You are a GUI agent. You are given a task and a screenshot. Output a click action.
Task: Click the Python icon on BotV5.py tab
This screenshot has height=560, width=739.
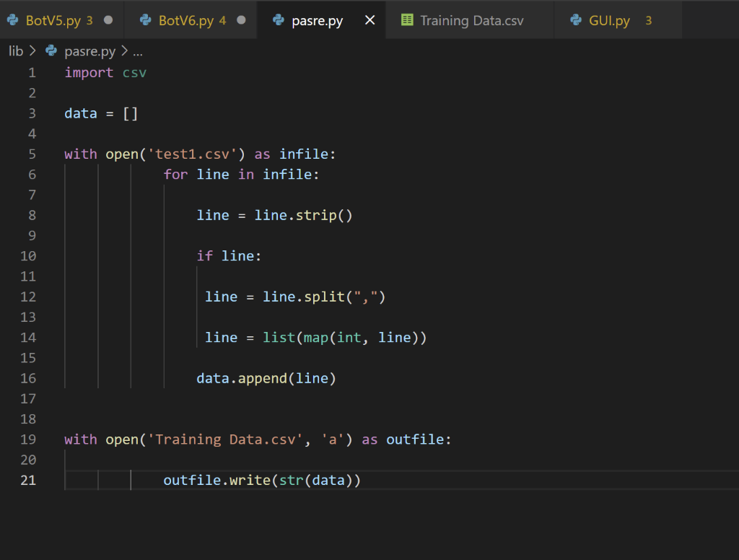pyautogui.click(x=13, y=19)
